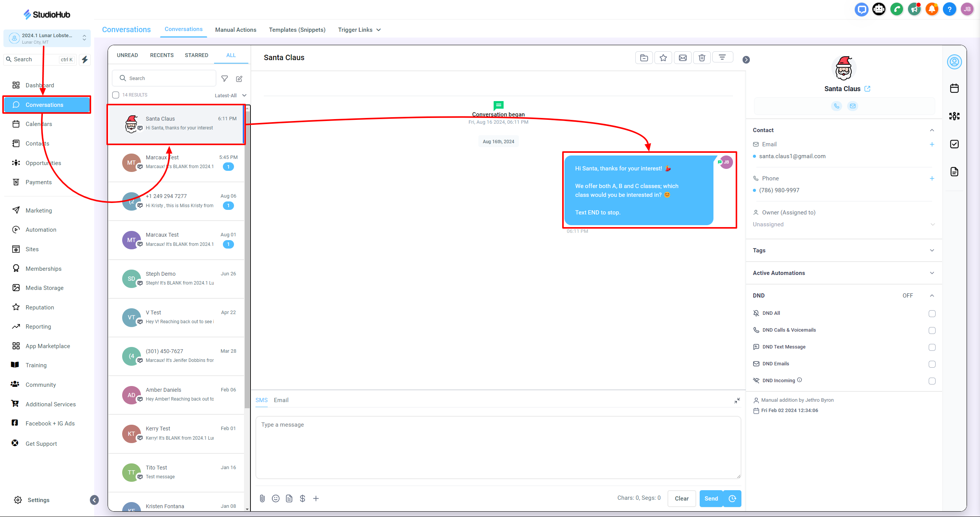
Task: Tick the select-all checkbox beside 14 Results
Action: point(116,95)
